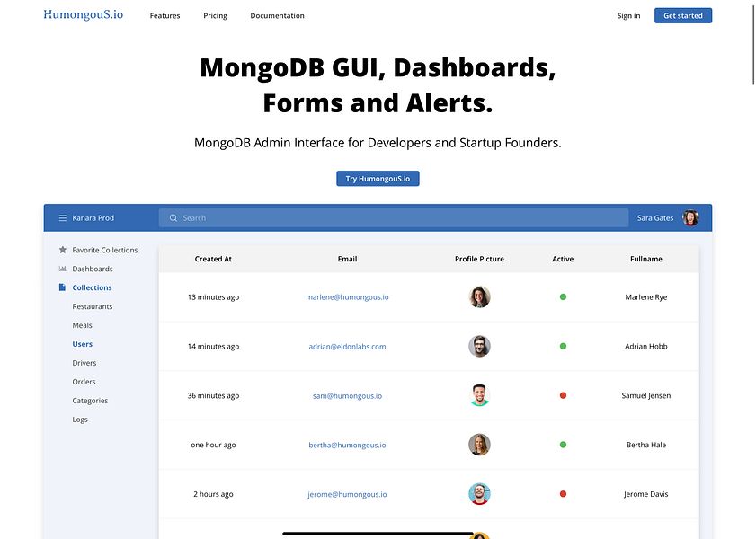Toggle the red active dot for Jerome Davis

(x=563, y=494)
